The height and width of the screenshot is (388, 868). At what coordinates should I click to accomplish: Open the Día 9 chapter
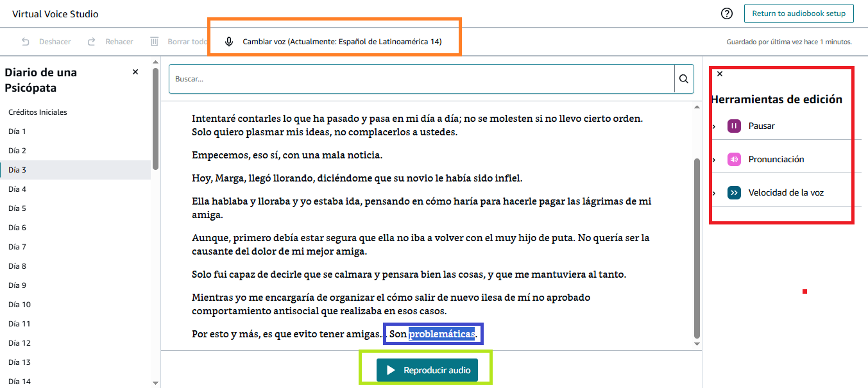point(17,285)
